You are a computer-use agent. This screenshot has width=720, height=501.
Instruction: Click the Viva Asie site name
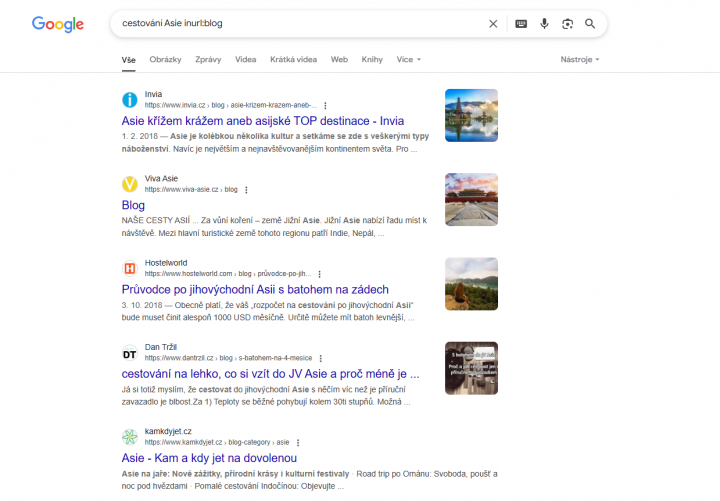click(x=161, y=179)
